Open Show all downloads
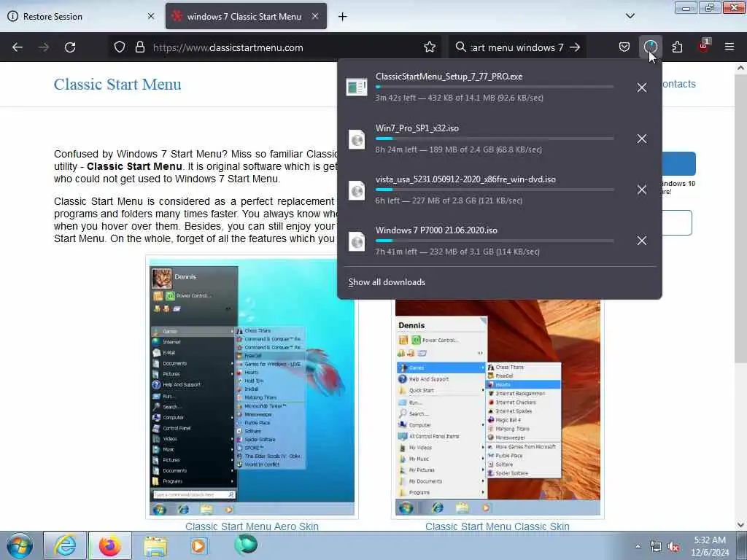The width and height of the screenshot is (747, 560). [387, 282]
